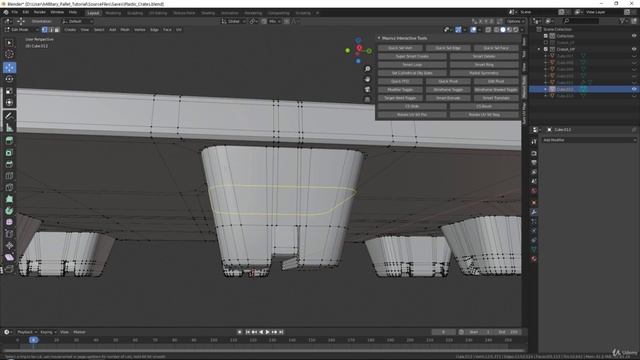Click the viewport pan hand icon
Screen dimensions: 640x360
point(367,79)
